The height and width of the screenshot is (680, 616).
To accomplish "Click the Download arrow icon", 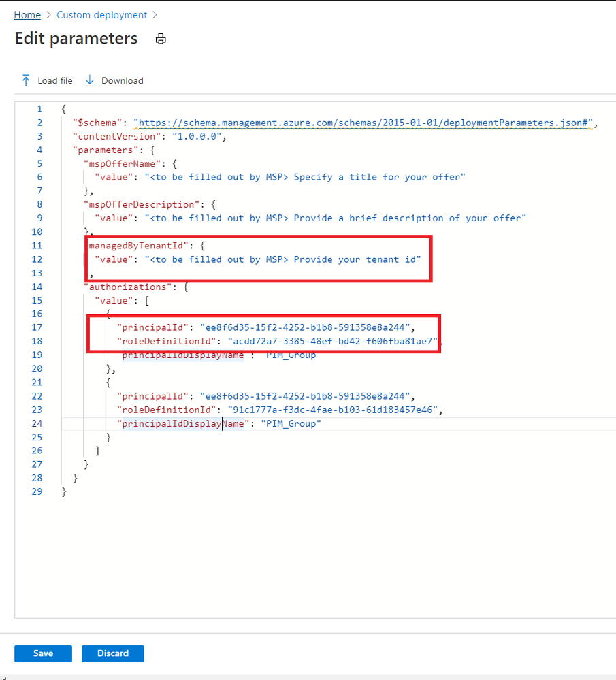I will (x=89, y=81).
